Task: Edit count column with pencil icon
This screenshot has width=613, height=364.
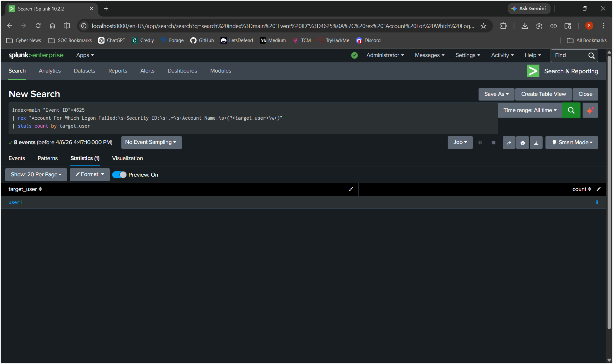Action: click(x=598, y=189)
